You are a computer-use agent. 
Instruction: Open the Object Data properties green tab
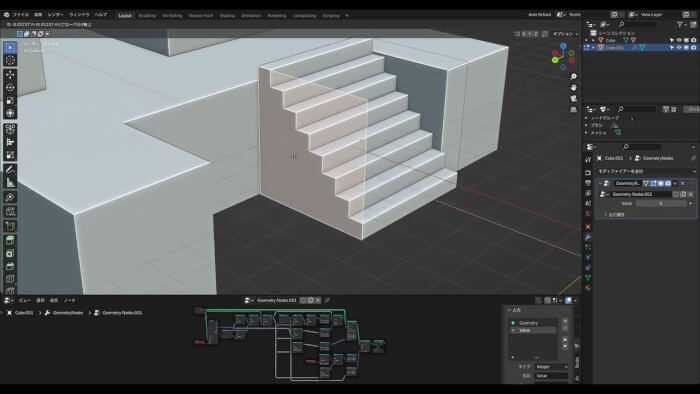pyautogui.click(x=588, y=278)
